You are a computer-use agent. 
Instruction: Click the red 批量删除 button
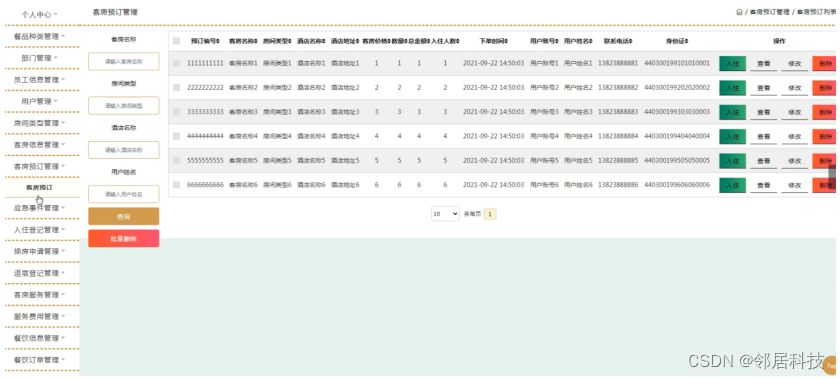tap(124, 239)
